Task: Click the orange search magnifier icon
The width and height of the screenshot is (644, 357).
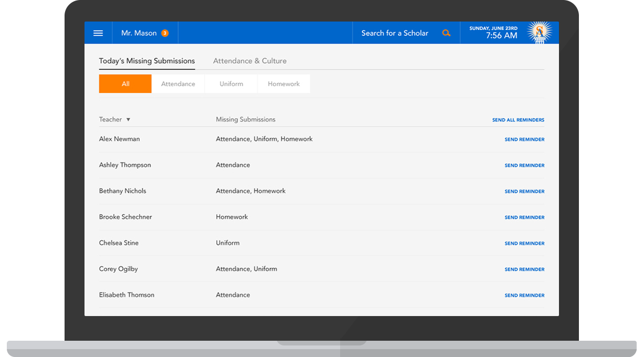Action: (x=446, y=33)
